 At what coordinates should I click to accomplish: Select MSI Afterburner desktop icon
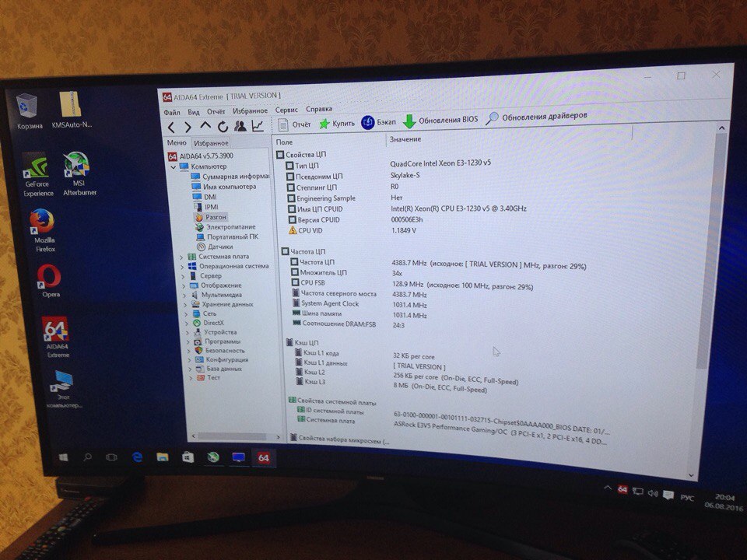tap(79, 174)
